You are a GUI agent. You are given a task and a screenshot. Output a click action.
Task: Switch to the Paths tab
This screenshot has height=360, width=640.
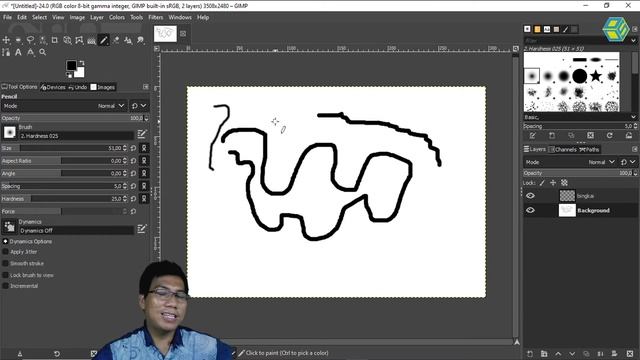point(589,149)
